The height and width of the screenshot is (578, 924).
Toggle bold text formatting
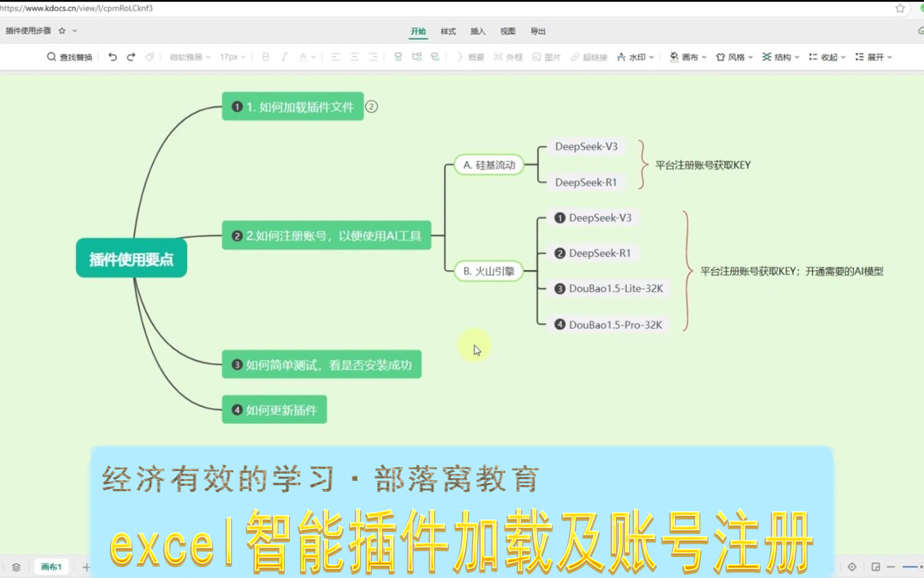pos(265,57)
